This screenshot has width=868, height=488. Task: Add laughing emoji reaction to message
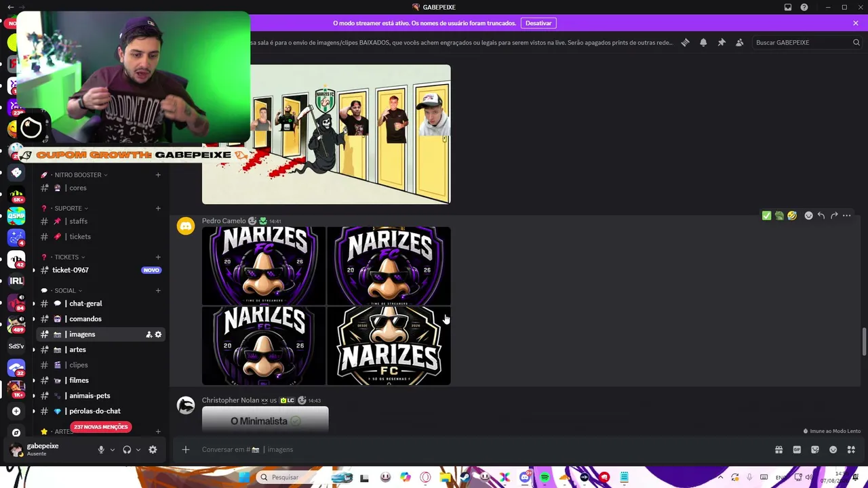pyautogui.click(x=792, y=216)
